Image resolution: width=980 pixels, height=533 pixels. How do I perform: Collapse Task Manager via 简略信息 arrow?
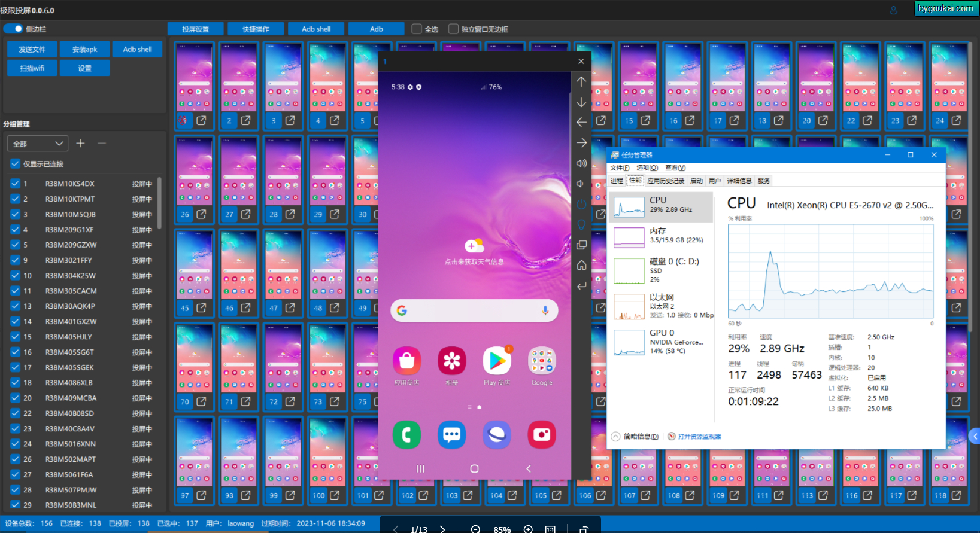(x=615, y=437)
